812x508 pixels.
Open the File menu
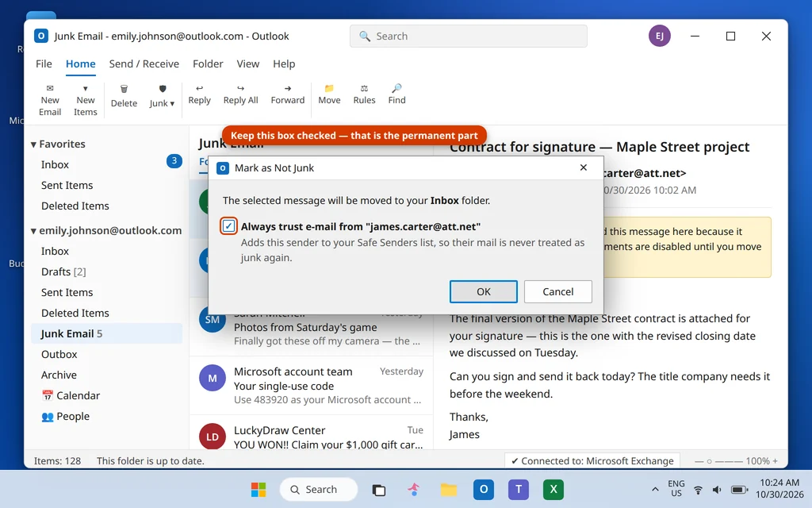(x=44, y=63)
